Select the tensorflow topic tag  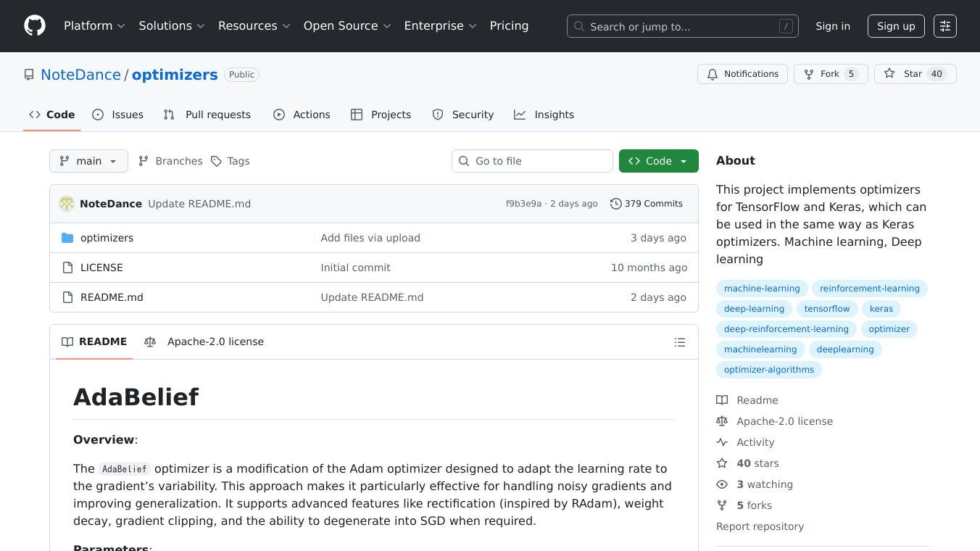point(826,309)
